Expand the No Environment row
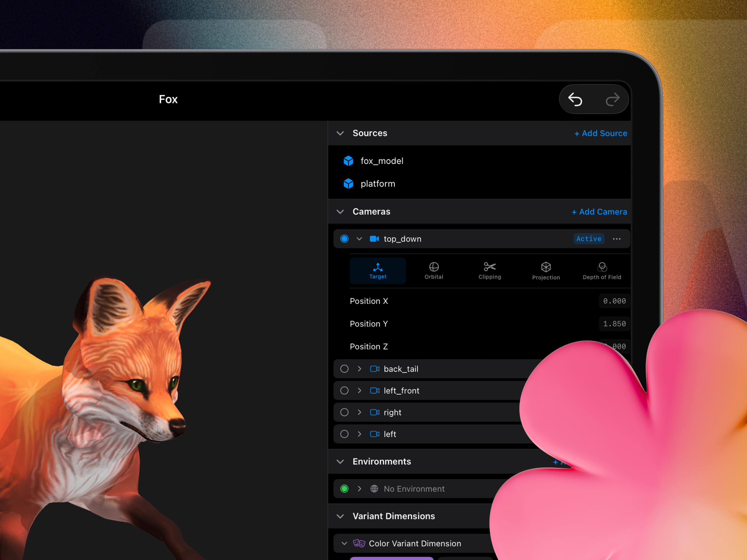The width and height of the screenshot is (747, 560). pyautogui.click(x=359, y=489)
